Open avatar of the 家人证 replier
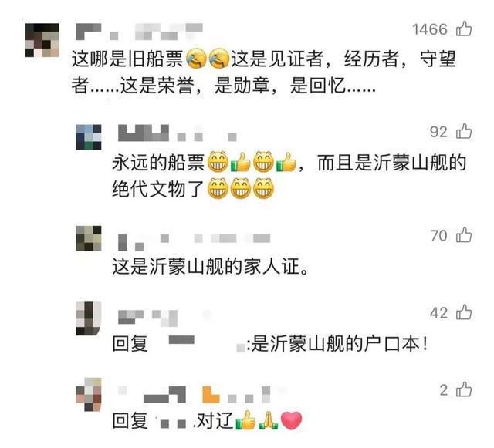Screen dimensions: 494x448 tap(89, 238)
